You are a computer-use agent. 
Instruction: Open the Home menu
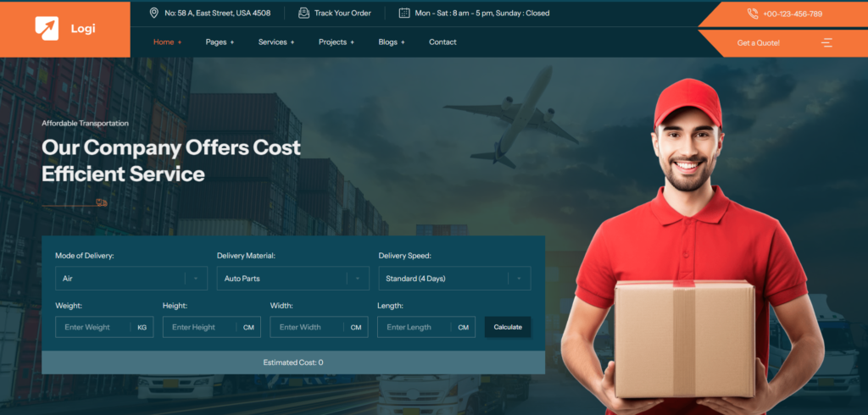click(167, 42)
